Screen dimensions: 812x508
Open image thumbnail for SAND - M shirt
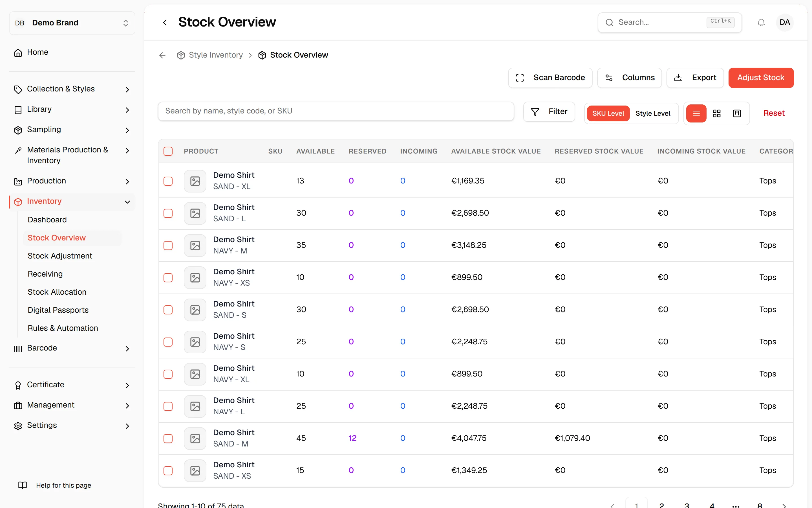pos(195,439)
